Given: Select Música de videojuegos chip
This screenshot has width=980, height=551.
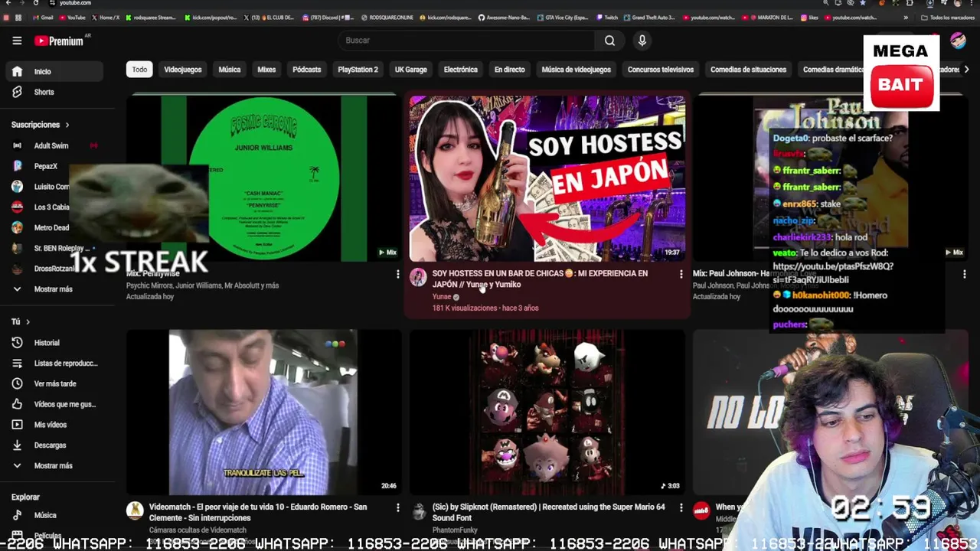Looking at the screenshot, I should click(x=577, y=70).
